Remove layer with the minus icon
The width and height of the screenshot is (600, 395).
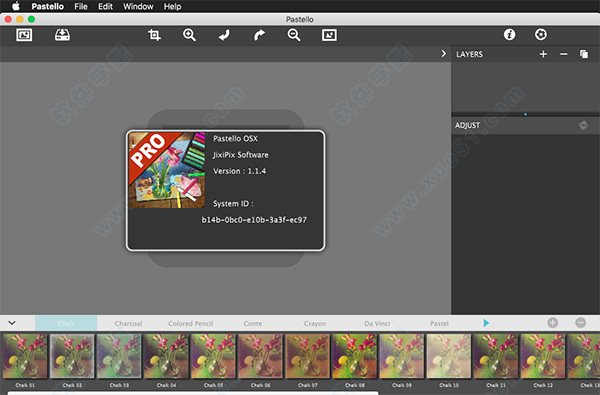564,54
